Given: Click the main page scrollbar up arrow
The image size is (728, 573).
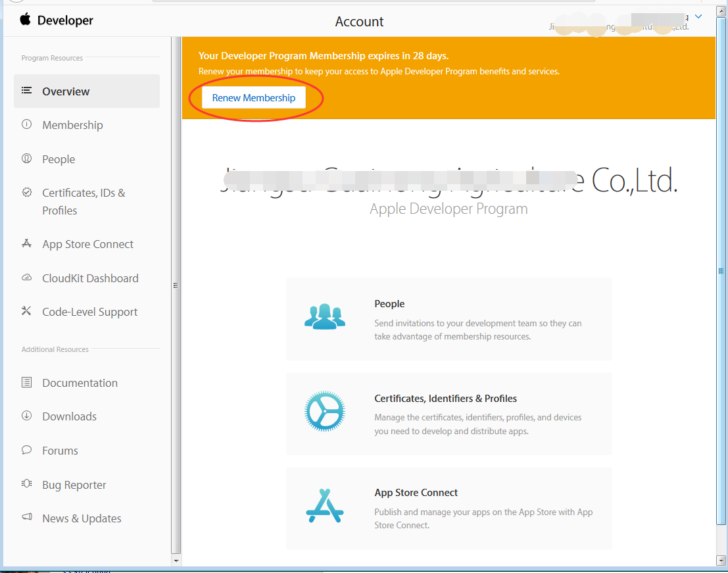Looking at the screenshot, I should pos(721,11).
